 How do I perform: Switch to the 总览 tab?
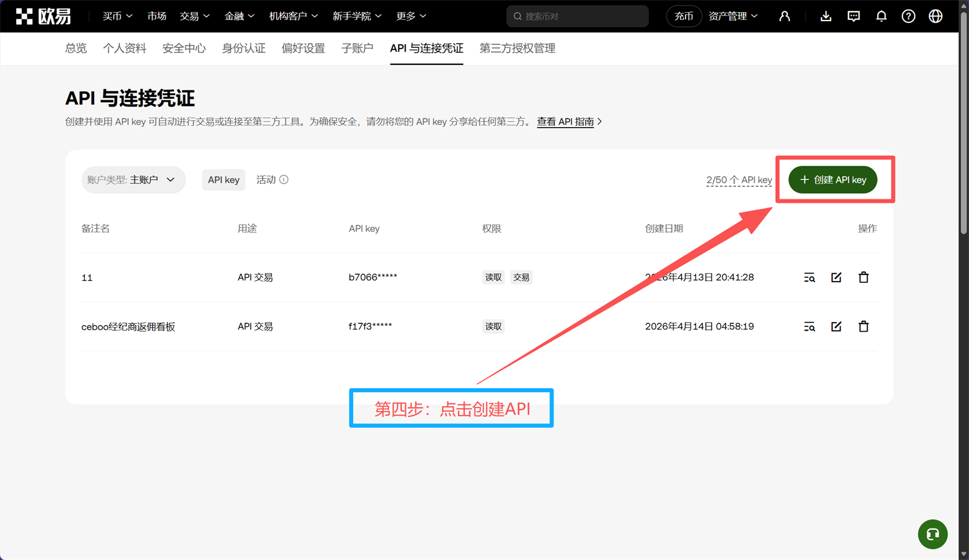[x=76, y=48]
